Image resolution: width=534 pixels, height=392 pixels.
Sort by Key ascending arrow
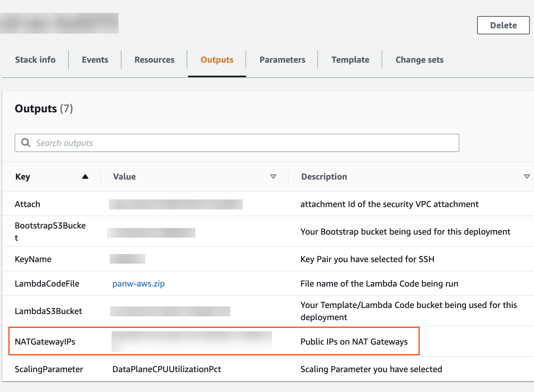pos(85,177)
